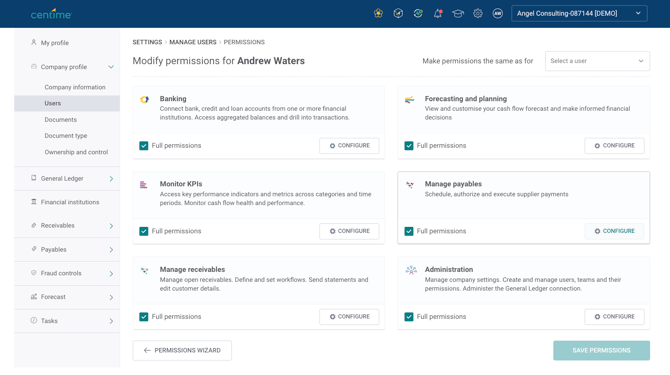Click the Company profile sidebar icon

click(x=34, y=67)
